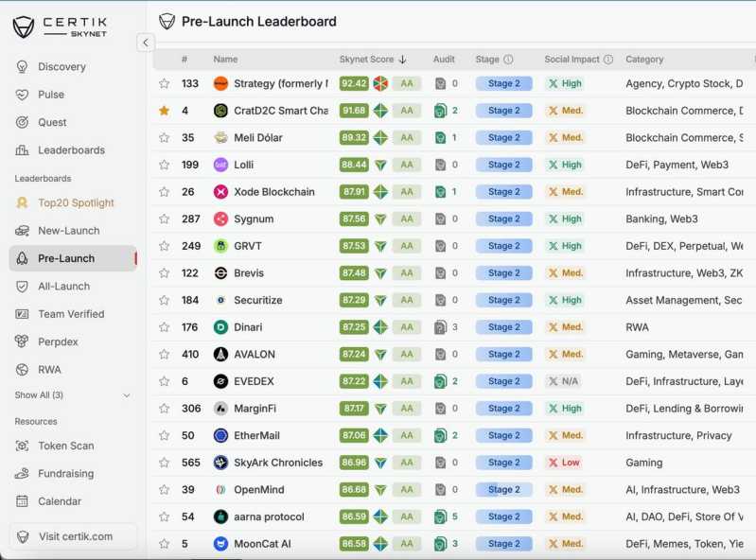Click the Perpdex icon in sidebar
This screenshot has height=560, width=756.
pyautogui.click(x=22, y=341)
